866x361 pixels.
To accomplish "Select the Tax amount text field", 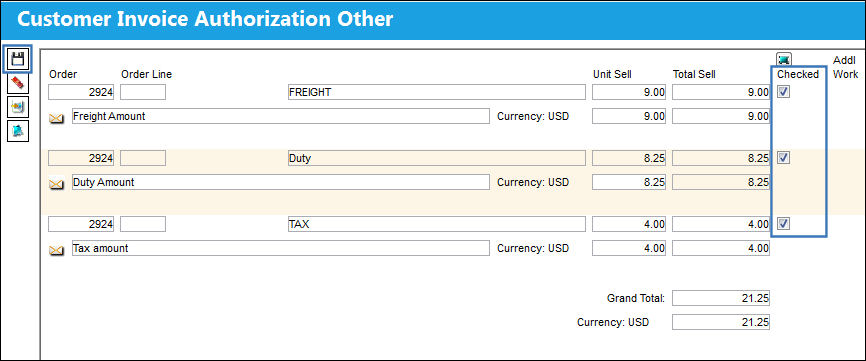I will 281,248.
